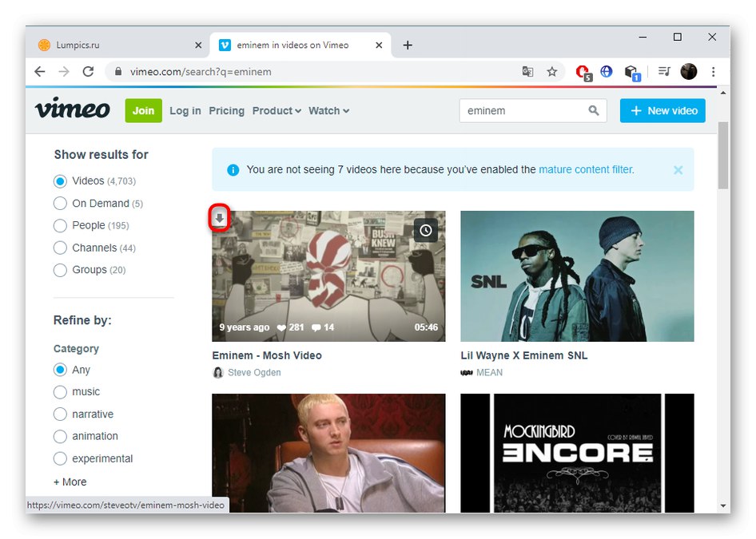The height and width of the screenshot is (539, 756).
Task: Select the Groups radio button
Action: click(60, 270)
